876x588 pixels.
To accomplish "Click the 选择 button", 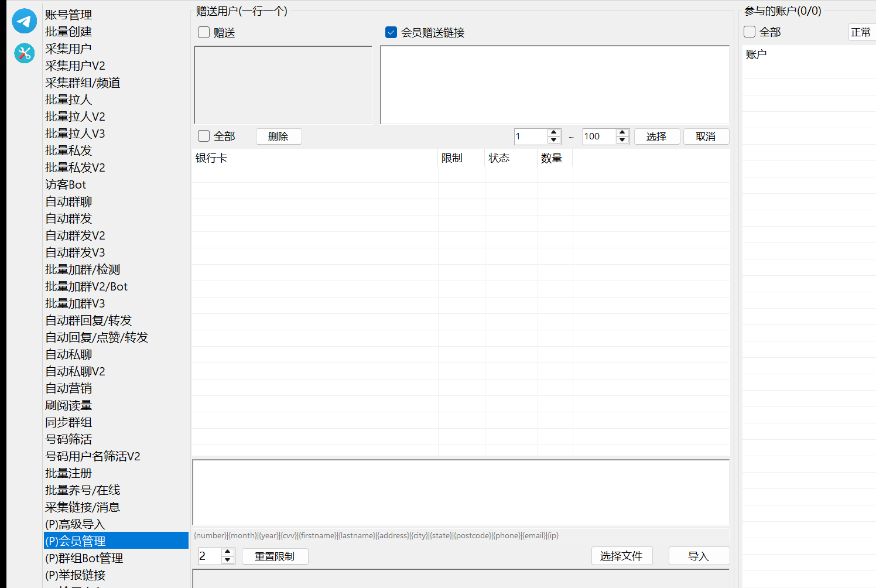I will (657, 136).
